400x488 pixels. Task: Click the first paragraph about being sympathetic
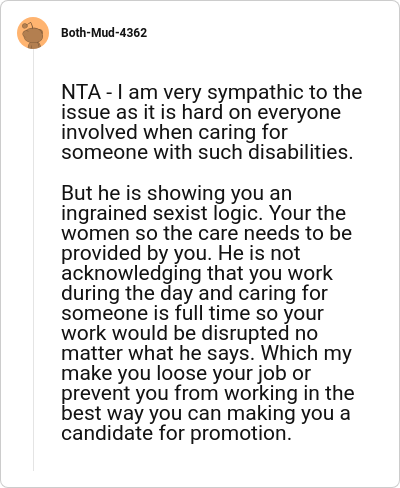(x=212, y=122)
